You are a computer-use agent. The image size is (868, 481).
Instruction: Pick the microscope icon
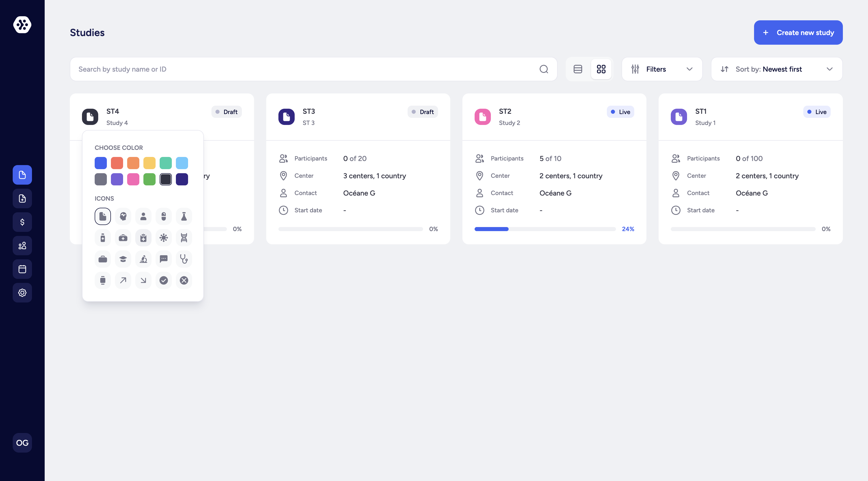tap(143, 259)
